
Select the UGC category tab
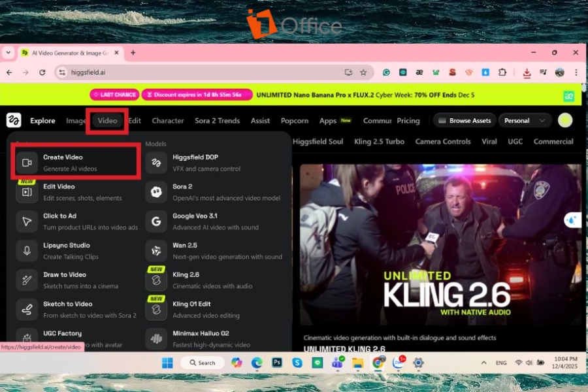click(515, 141)
